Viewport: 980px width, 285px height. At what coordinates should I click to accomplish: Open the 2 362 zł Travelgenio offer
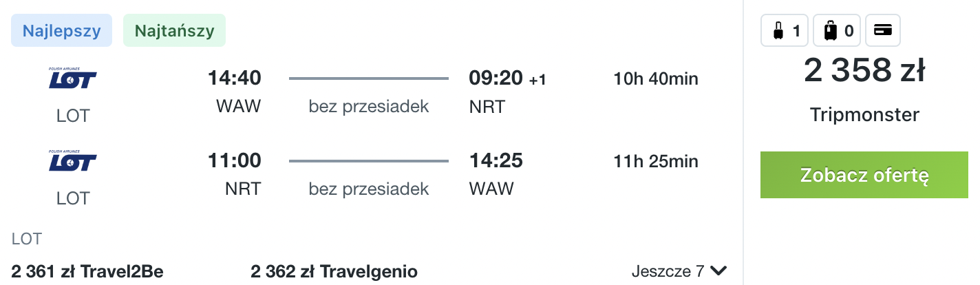click(334, 271)
